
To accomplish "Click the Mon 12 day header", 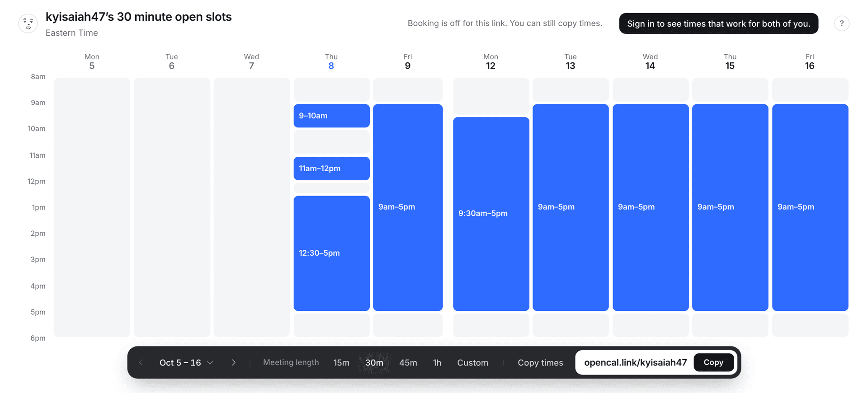I will tap(491, 61).
